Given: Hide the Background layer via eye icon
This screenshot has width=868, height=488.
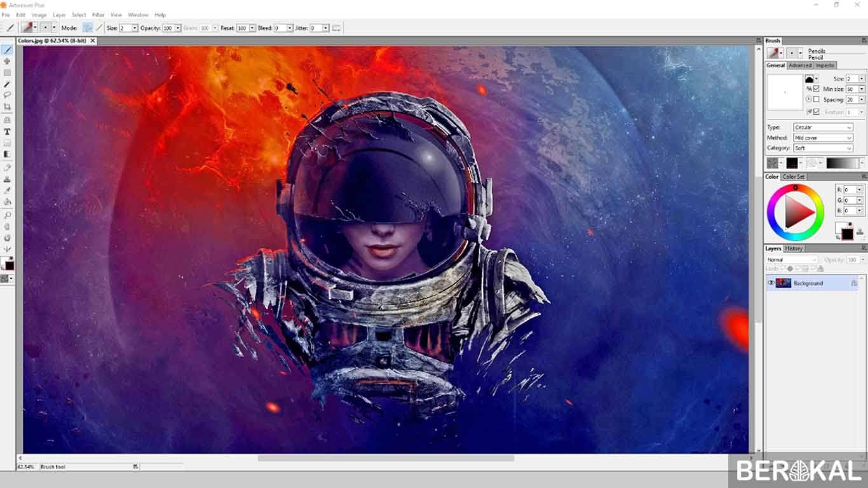Looking at the screenshot, I should pyautogui.click(x=771, y=283).
